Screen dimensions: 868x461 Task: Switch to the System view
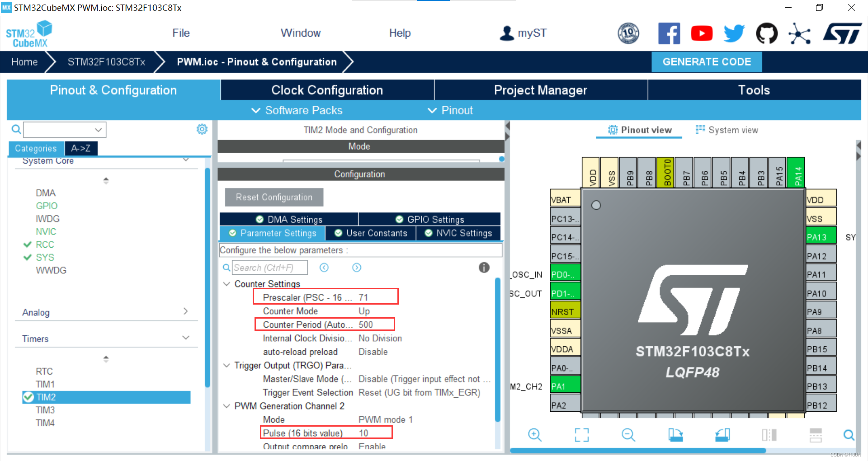[727, 130]
